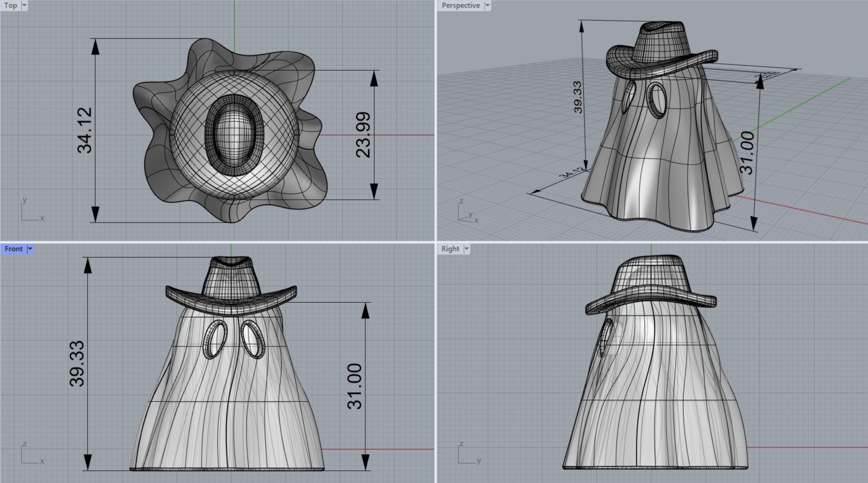Viewport: 868px width, 483px height.
Task: Open the Right viewport dropdown arrow
Action: [x=467, y=249]
